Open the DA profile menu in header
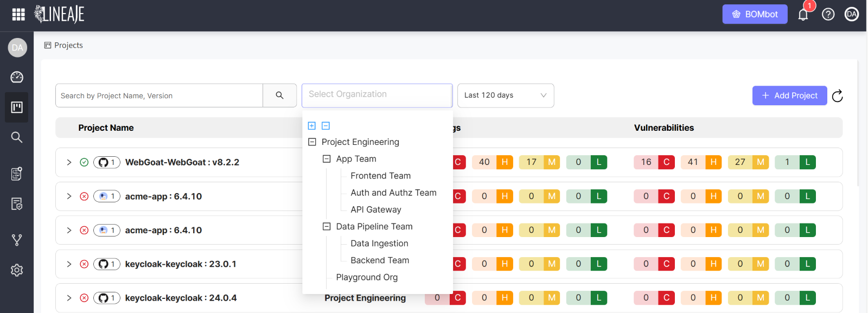This screenshot has height=313, width=868. click(x=852, y=15)
